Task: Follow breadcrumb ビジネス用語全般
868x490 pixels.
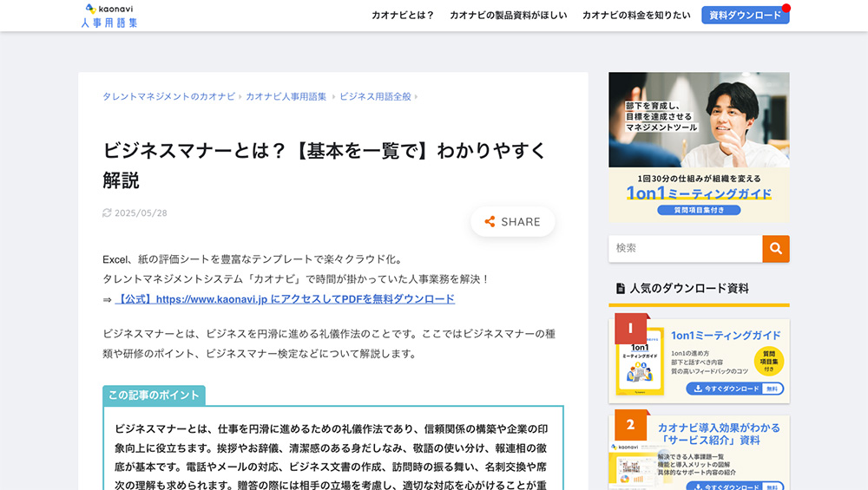Action: coord(375,97)
